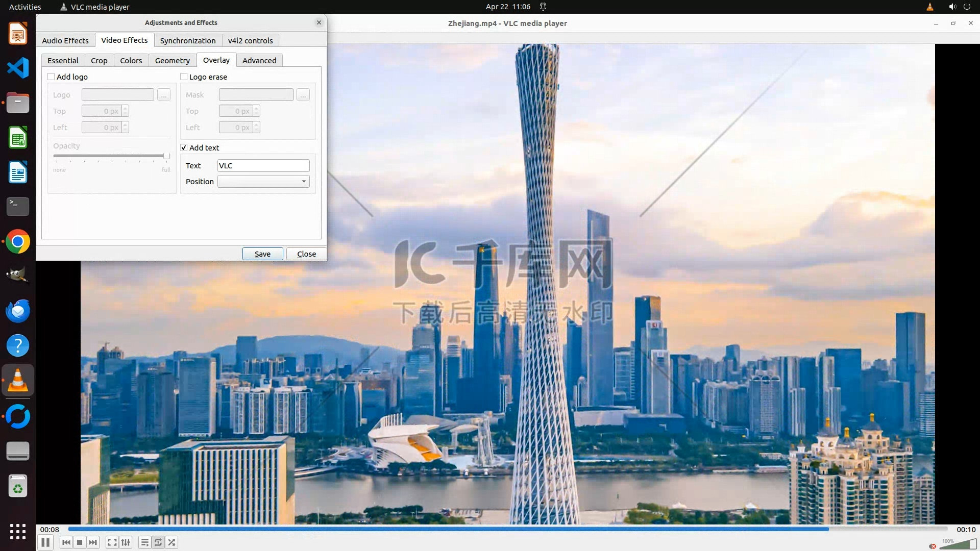The width and height of the screenshot is (980, 551).
Task: Toggle the playlist view
Action: [145, 542]
